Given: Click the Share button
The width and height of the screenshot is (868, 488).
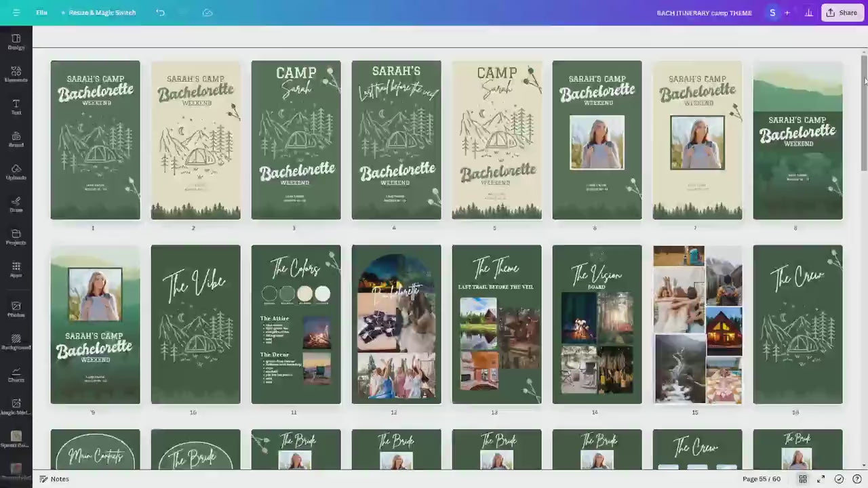Looking at the screenshot, I should click(842, 13).
